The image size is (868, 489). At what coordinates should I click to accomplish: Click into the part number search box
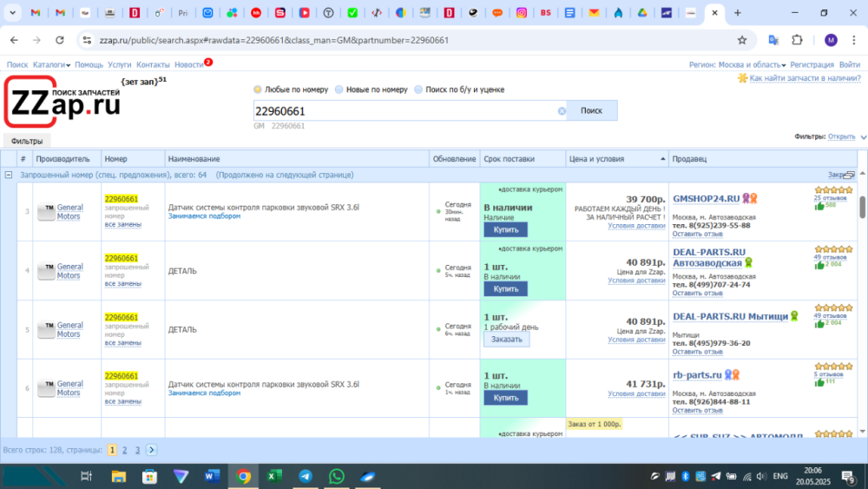404,111
